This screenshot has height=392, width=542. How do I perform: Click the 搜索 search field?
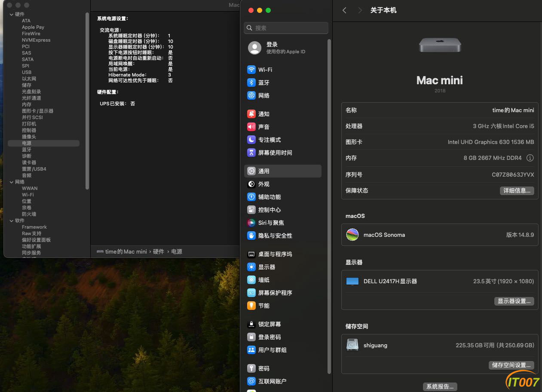point(286,28)
